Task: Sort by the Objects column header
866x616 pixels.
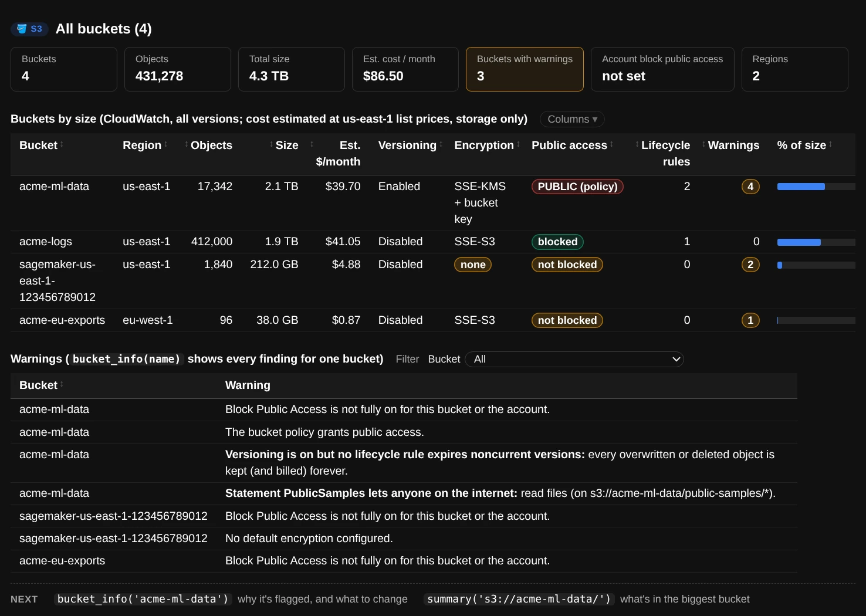Action: point(209,145)
